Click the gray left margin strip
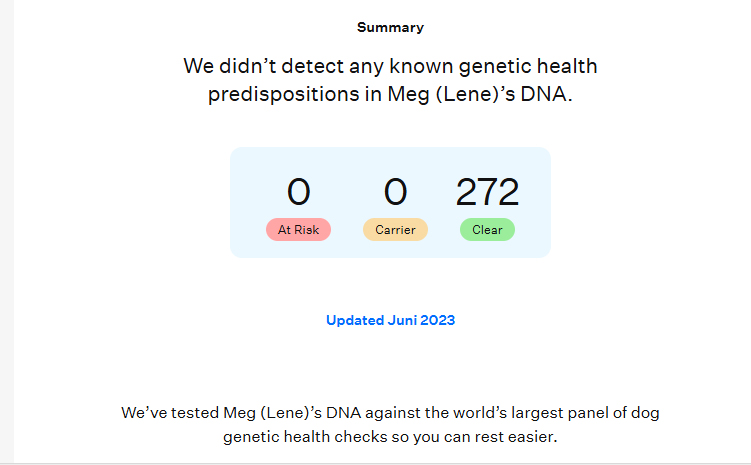This screenshot has width=751, height=465. [x=7, y=232]
